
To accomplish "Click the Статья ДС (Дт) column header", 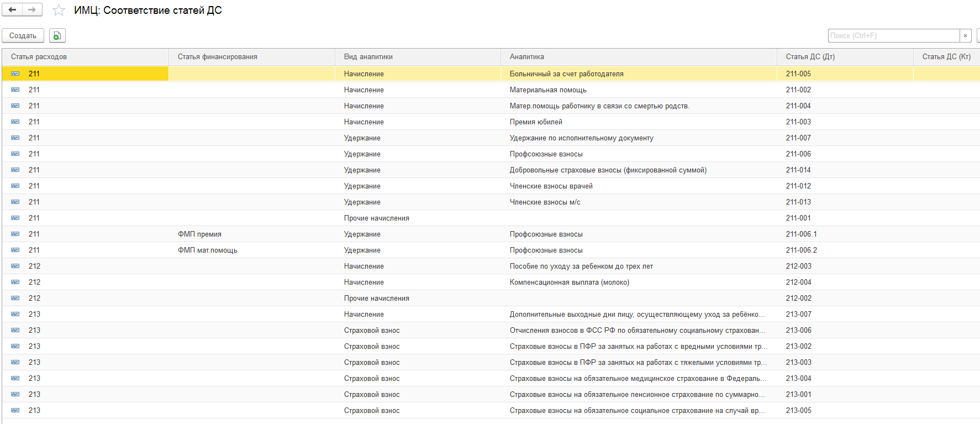I will 810,57.
